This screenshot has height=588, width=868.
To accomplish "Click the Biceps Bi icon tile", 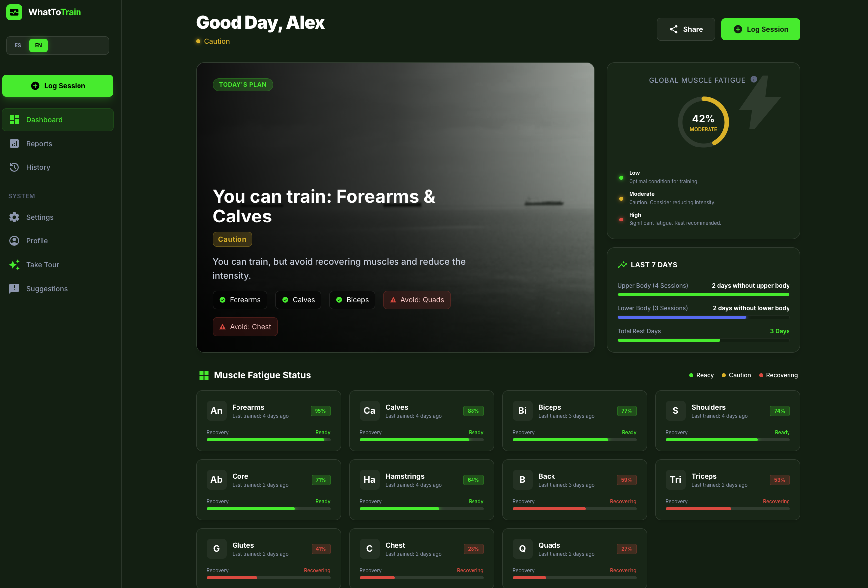I will tap(522, 411).
